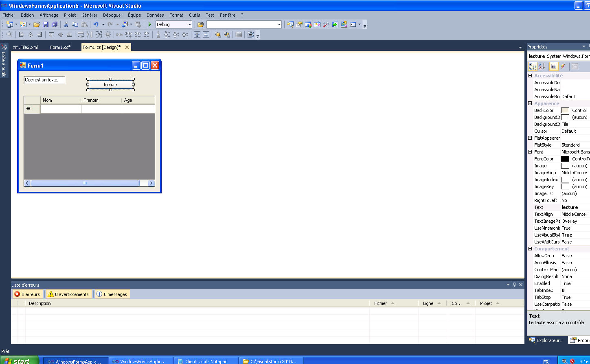The width and height of the screenshot is (590, 364).
Task: Open the Undo history dropdown arrow
Action: click(103, 24)
